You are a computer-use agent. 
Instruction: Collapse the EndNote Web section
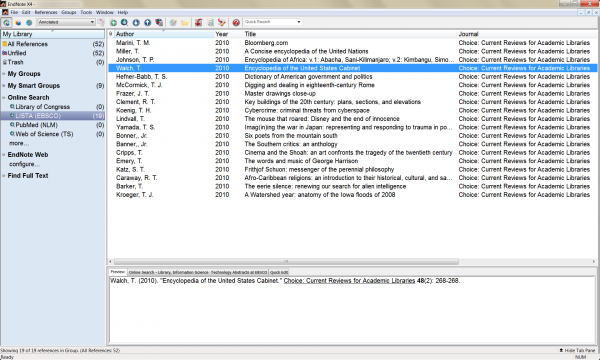(x=3, y=155)
